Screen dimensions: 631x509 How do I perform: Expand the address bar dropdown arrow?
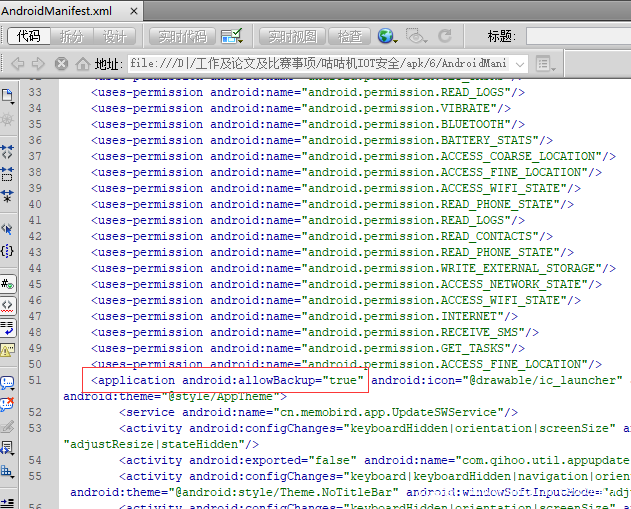[520, 64]
